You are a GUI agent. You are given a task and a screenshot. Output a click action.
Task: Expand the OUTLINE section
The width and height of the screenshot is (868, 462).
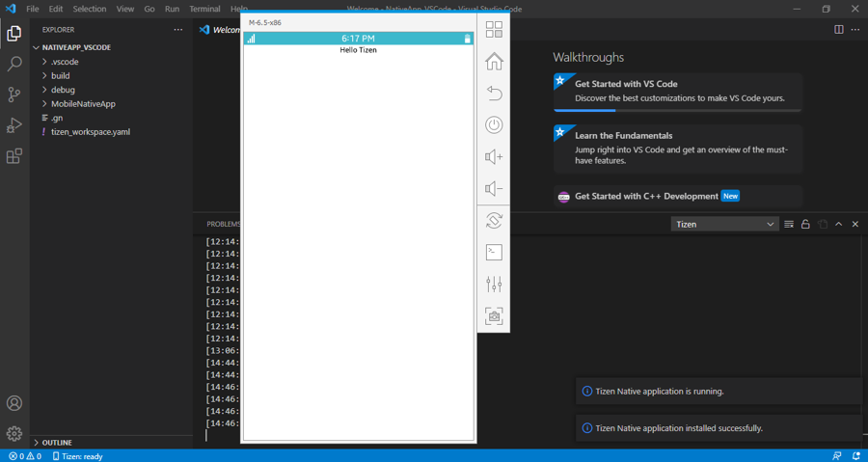(x=56, y=443)
